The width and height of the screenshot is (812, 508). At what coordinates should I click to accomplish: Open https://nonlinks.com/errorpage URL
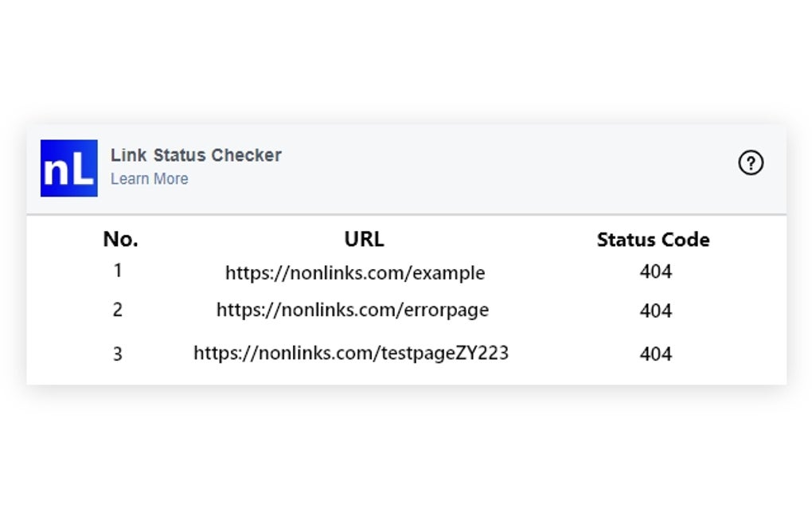click(353, 310)
